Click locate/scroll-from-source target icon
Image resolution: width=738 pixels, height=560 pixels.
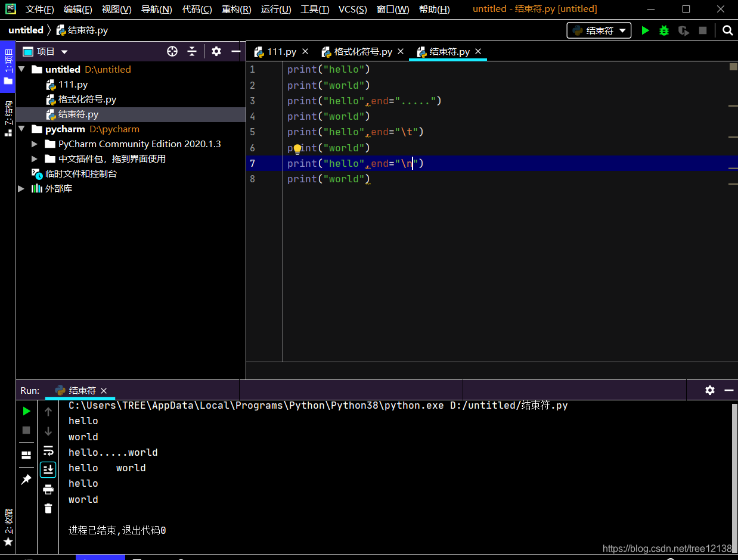pos(172,51)
